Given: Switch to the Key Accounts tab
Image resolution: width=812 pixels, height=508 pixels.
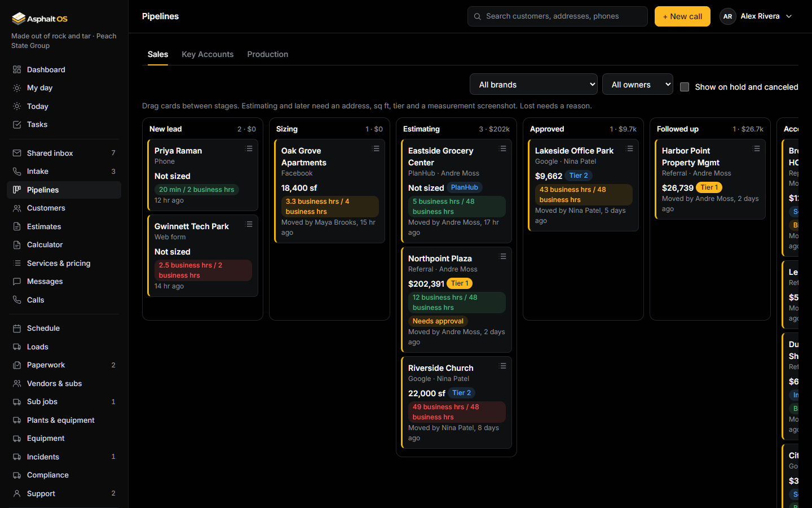Looking at the screenshot, I should (208, 54).
